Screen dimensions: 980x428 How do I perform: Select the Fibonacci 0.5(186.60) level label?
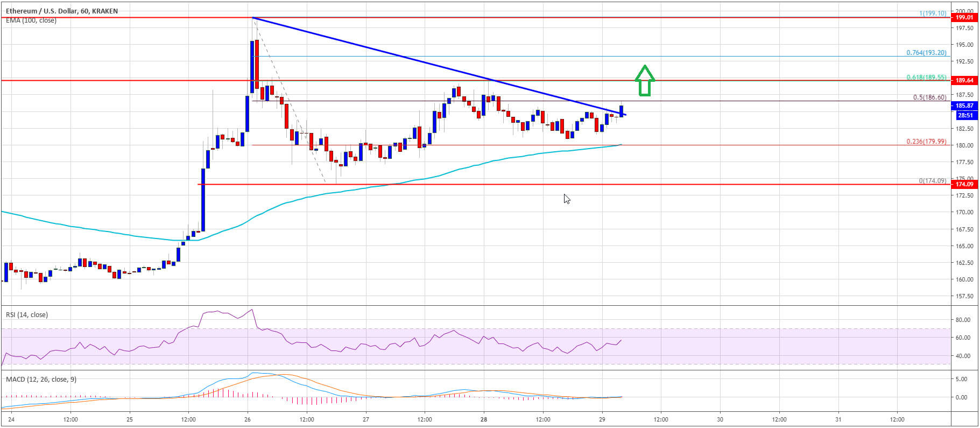point(929,97)
